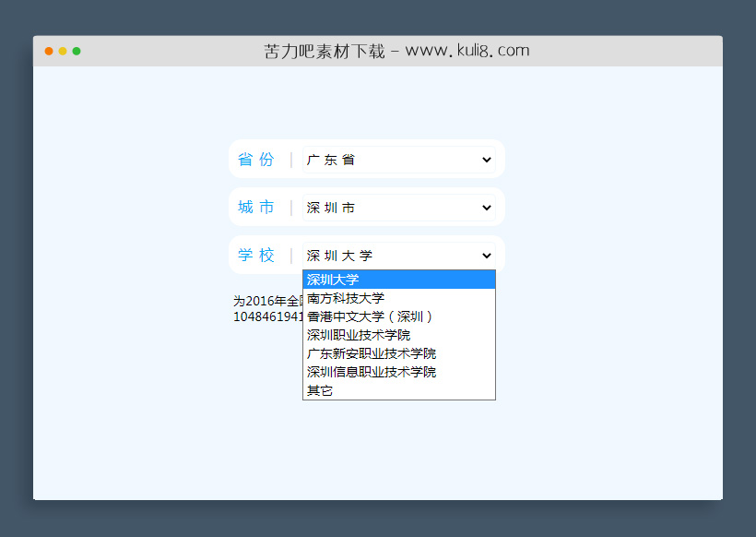Click the 城市 blue label
Viewport: 756px width, 537px height.
(x=257, y=207)
